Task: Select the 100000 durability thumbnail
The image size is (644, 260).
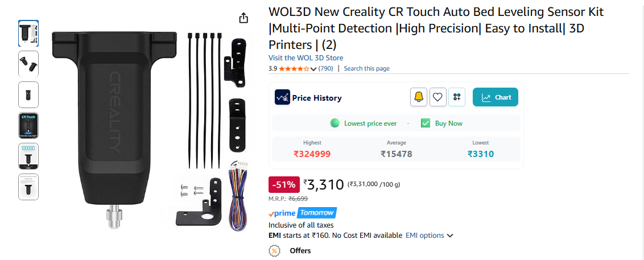Action: tap(28, 156)
